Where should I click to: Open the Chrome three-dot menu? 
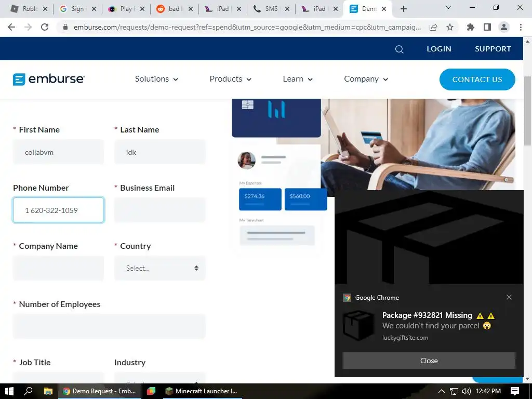tap(521, 27)
